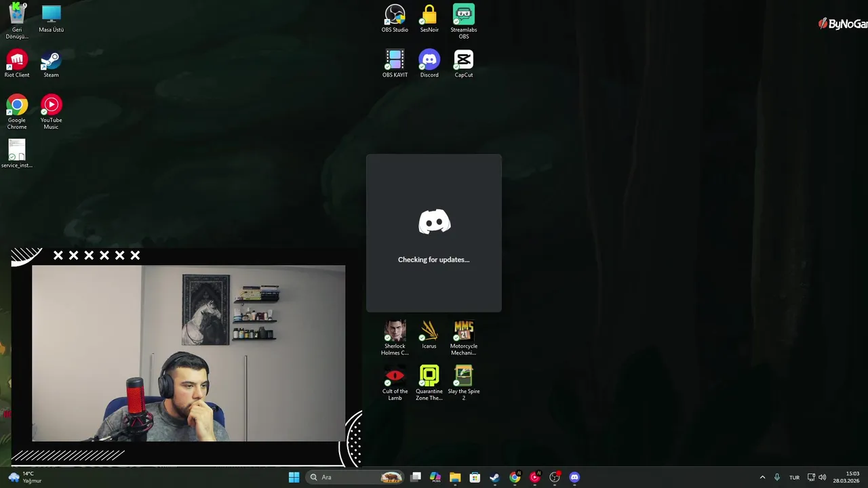The width and height of the screenshot is (868, 488).
Task: Open the SesNoir desktop shortcut
Action: point(429,18)
